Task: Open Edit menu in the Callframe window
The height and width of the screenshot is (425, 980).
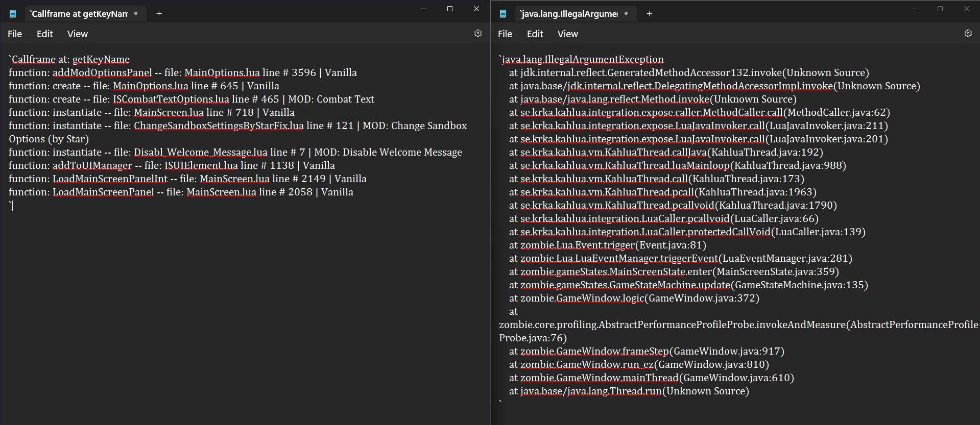Action: point(44,34)
